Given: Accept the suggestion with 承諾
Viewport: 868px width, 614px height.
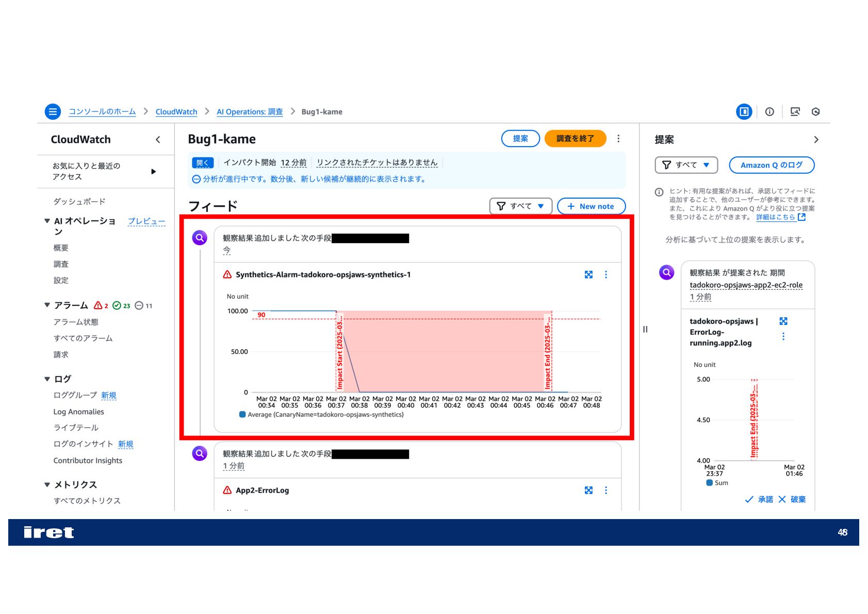Looking at the screenshot, I should click(759, 499).
